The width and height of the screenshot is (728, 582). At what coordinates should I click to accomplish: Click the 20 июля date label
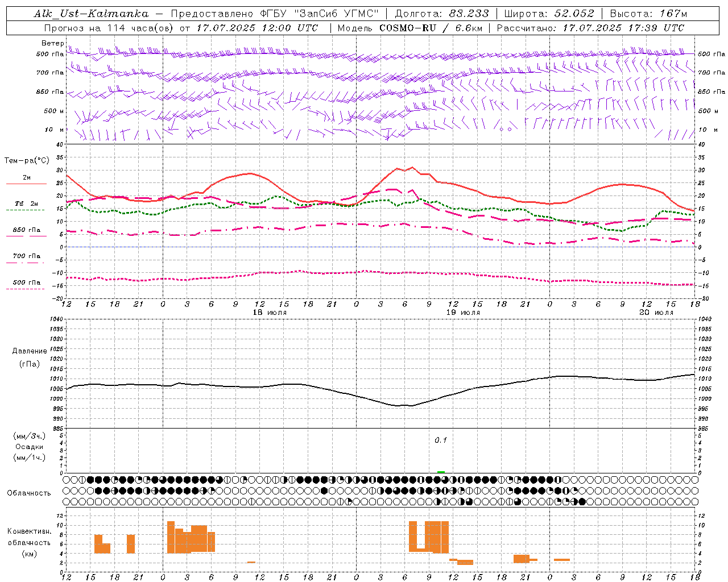656,313
